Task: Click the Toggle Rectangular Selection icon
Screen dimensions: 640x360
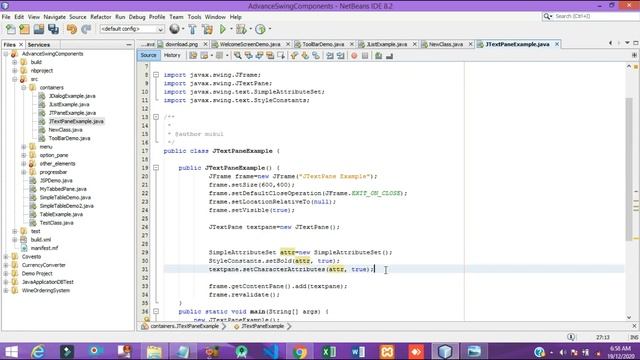Action: pyautogui.click(x=281, y=56)
